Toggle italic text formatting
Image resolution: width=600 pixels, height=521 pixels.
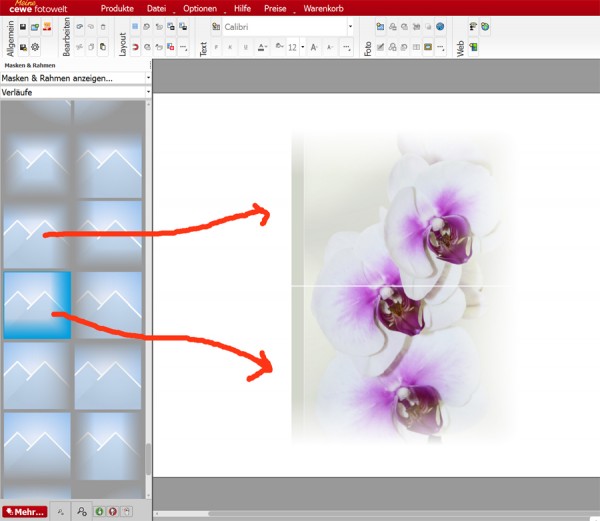click(x=229, y=47)
